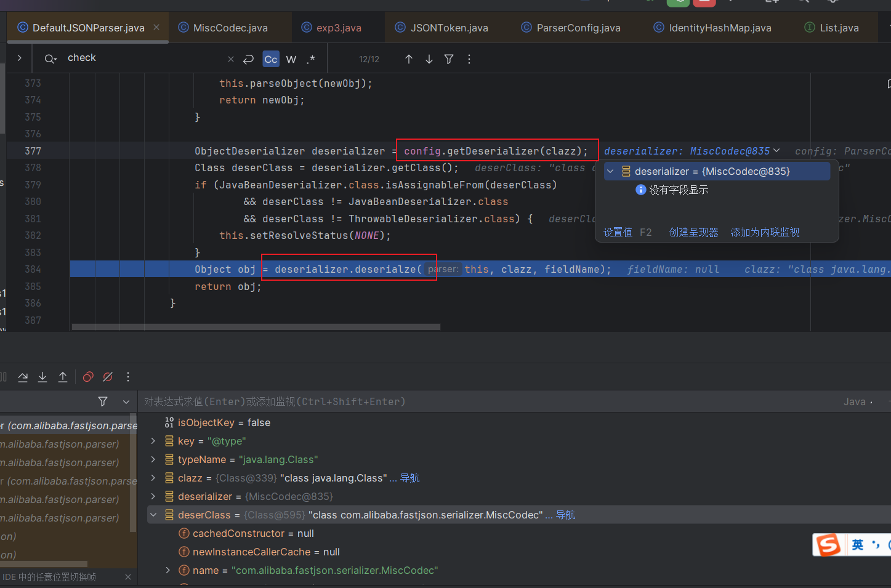The height and width of the screenshot is (588, 891).
Task: Expand the replace field chevron
Action: coord(19,58)
